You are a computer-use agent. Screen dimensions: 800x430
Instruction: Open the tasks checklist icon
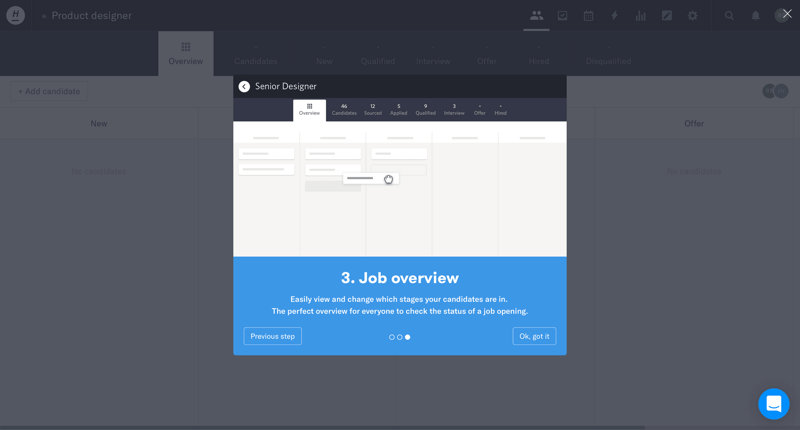click(562, 15)
